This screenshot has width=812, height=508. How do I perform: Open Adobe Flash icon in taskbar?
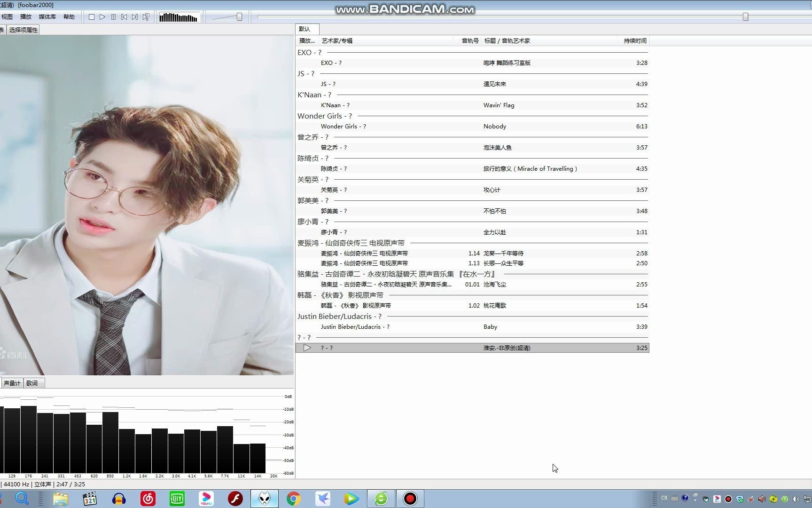click(x=235, y=499)
